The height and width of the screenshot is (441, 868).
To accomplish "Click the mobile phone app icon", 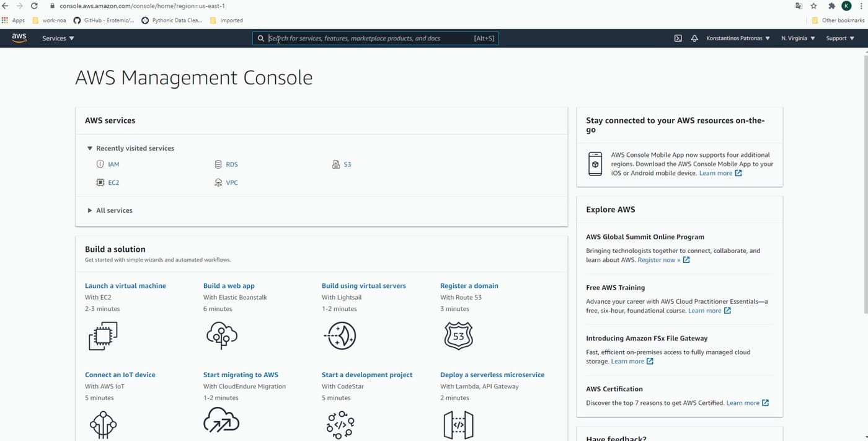I will click(x=595, y=164).
